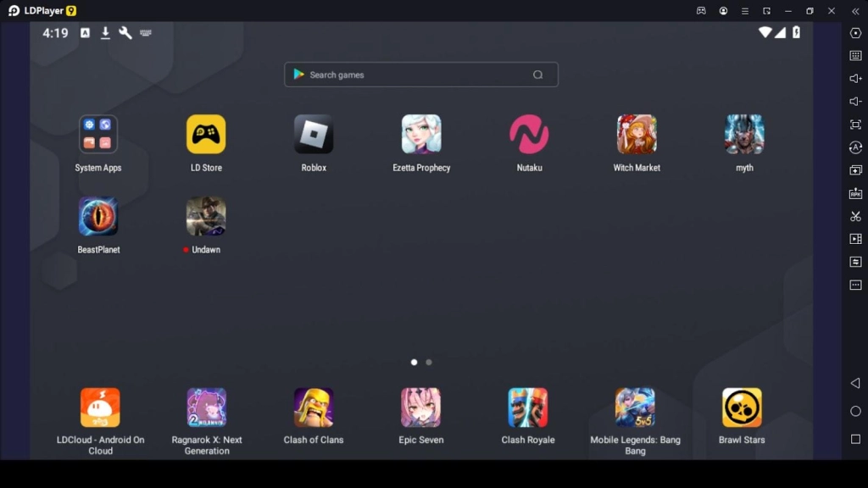Go back using the Android back triangle
Image resolution: width=868 pixels, height=488 pixels.
pyautogui.click(x=855, y=383)
